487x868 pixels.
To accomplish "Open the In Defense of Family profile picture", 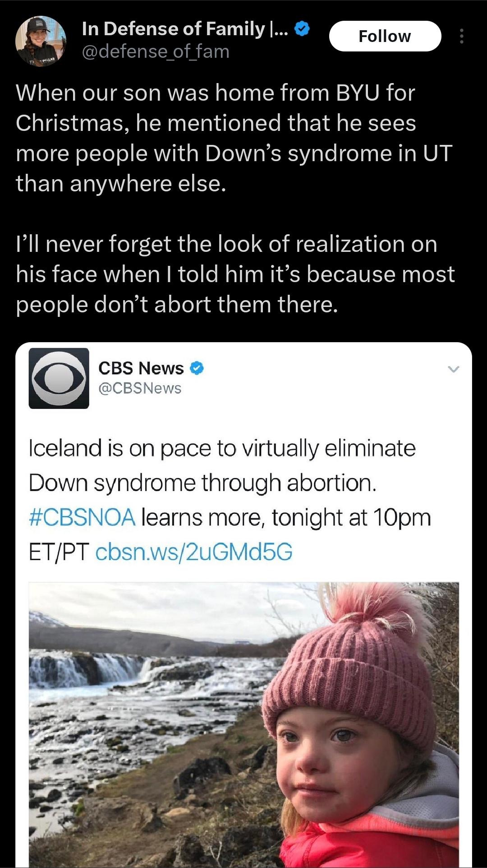I will tap(41, 41).
